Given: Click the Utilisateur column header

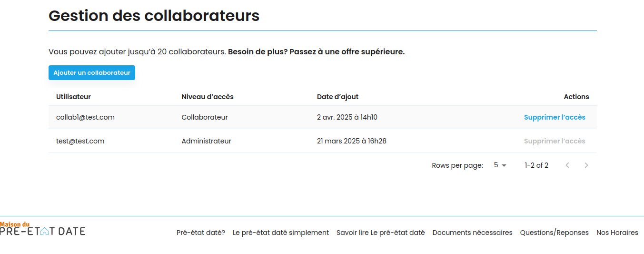Looking at the screenshot, I should pos(73,97).
